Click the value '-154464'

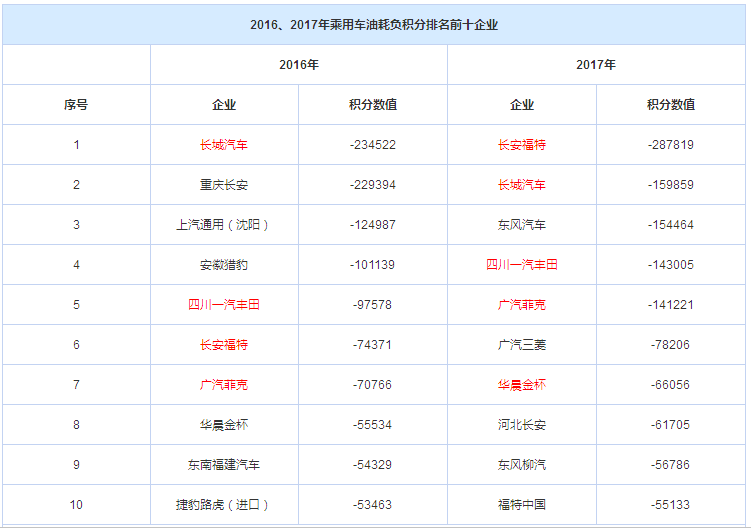(x=671, y=225)
